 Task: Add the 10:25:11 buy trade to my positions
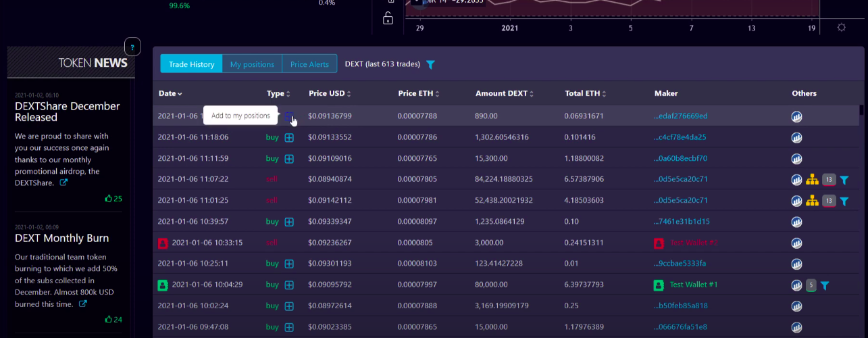point(289,264)
